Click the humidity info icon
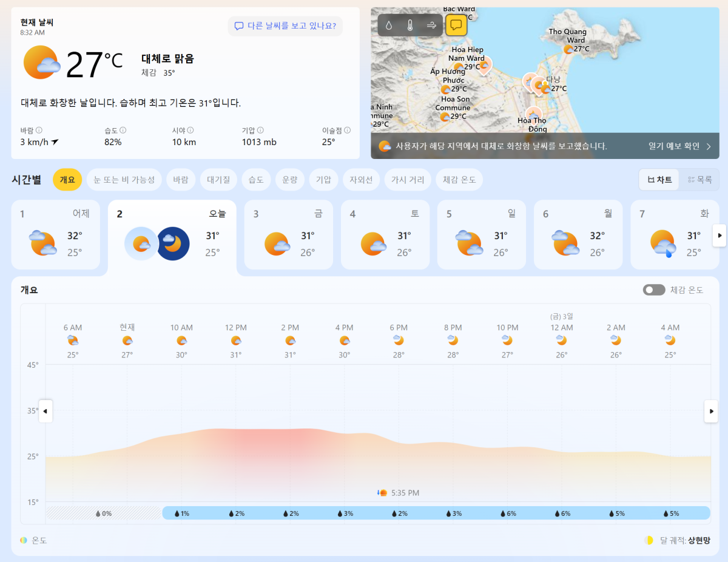Screen dimensions: 728x562 pyautogui.click(x=123, y=130)
